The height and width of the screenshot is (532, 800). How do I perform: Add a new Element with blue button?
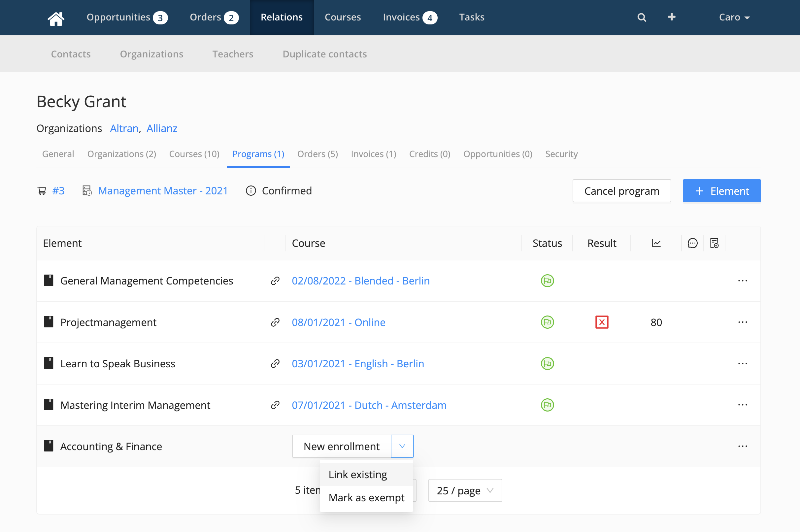click(722, 191)
